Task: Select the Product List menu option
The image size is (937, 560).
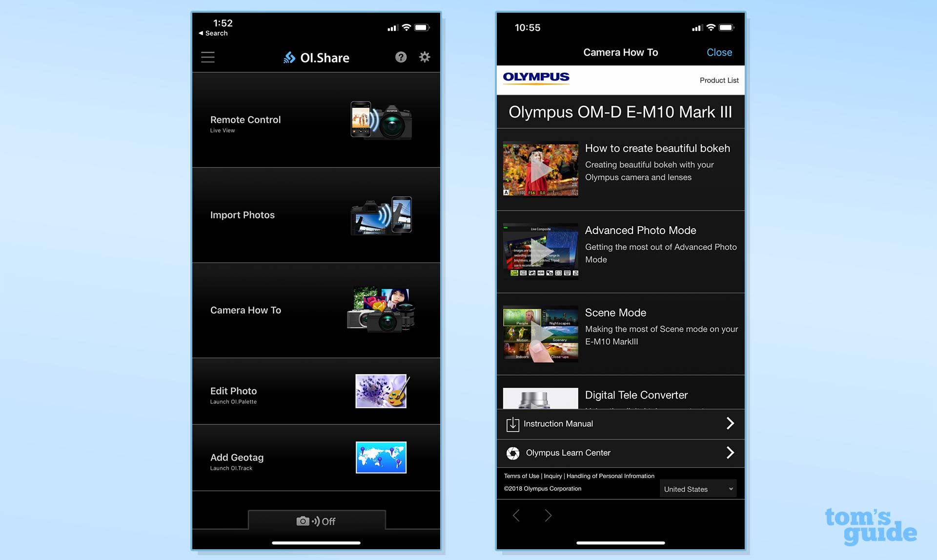Action: coord(719,80)
